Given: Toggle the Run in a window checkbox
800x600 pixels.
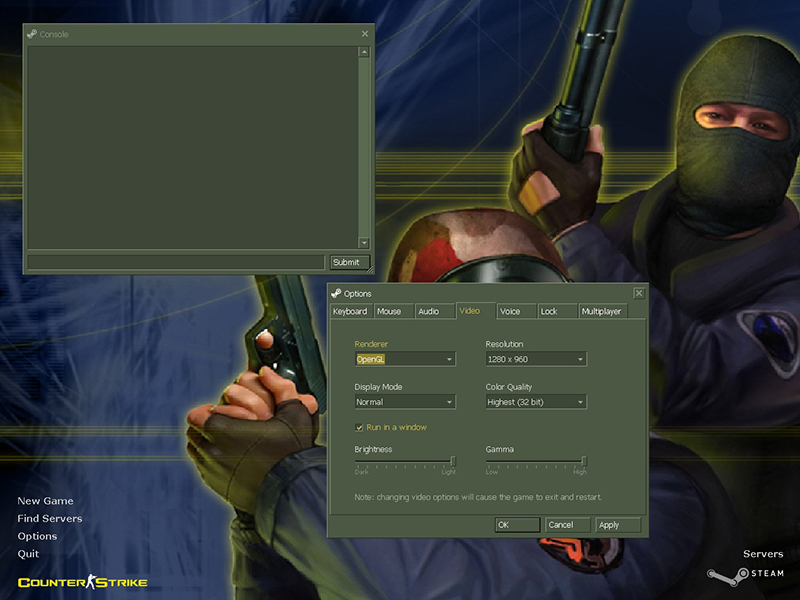Looking at the screenshot, I should (x=359, y=427).
